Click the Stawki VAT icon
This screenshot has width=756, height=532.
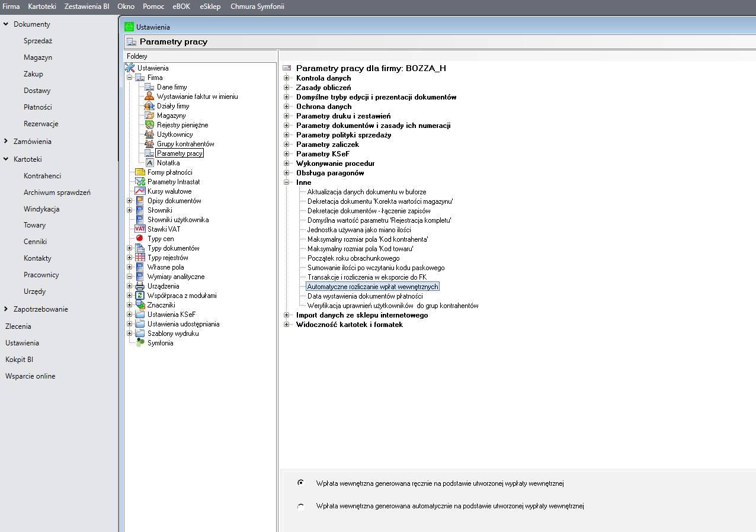tap(140, 229)
